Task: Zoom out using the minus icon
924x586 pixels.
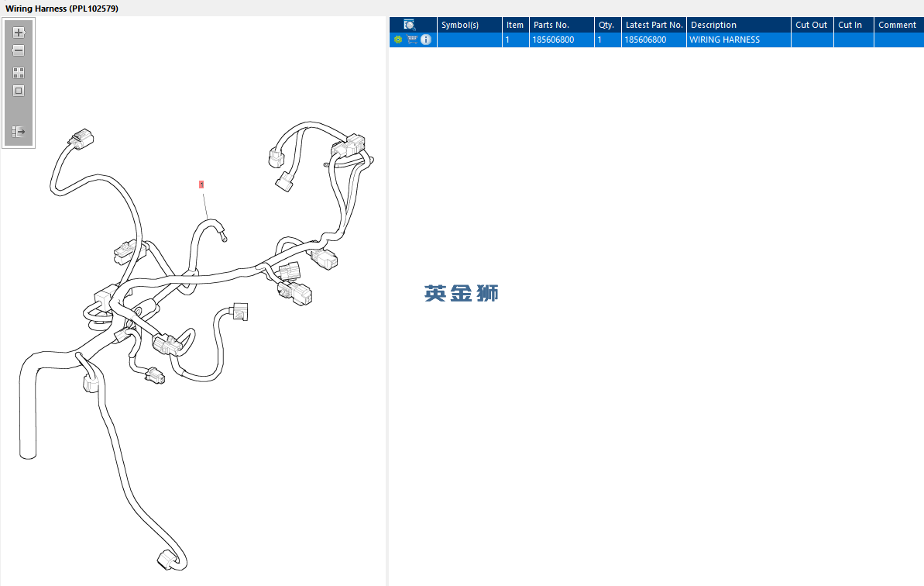Action: (19, 50)
